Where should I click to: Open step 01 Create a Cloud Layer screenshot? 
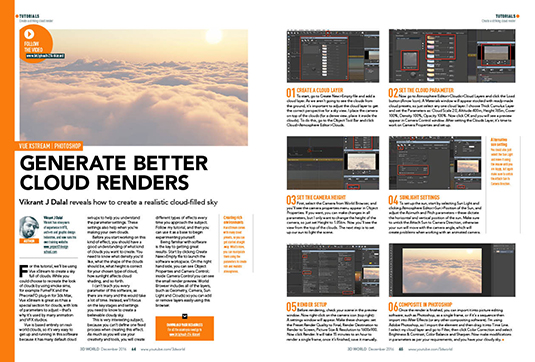pos(333,56)
